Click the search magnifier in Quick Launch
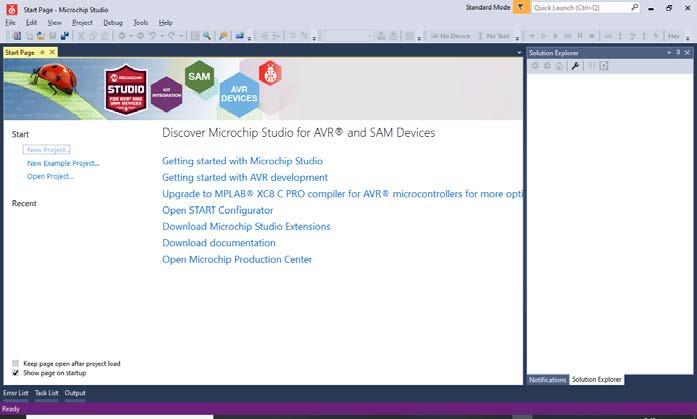The width and height of the screenshot is (697, 419). pyautogui.click(x=634, y=8)
